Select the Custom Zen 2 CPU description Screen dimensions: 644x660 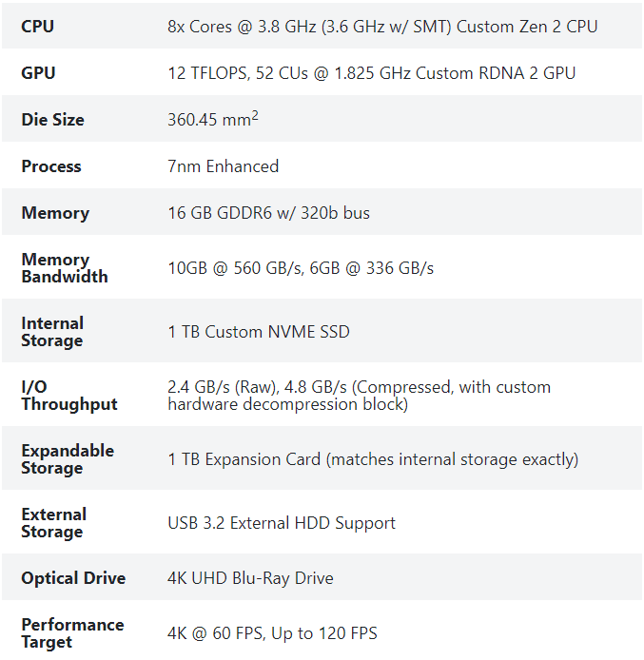pyautogui.click(x=382, y=27)
